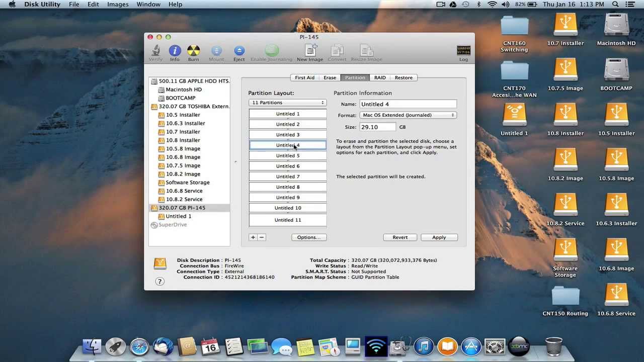Image resolution: width=644 pixels, height=362 pixels.
Task: Open the Images menu
Action: (118, 5)
